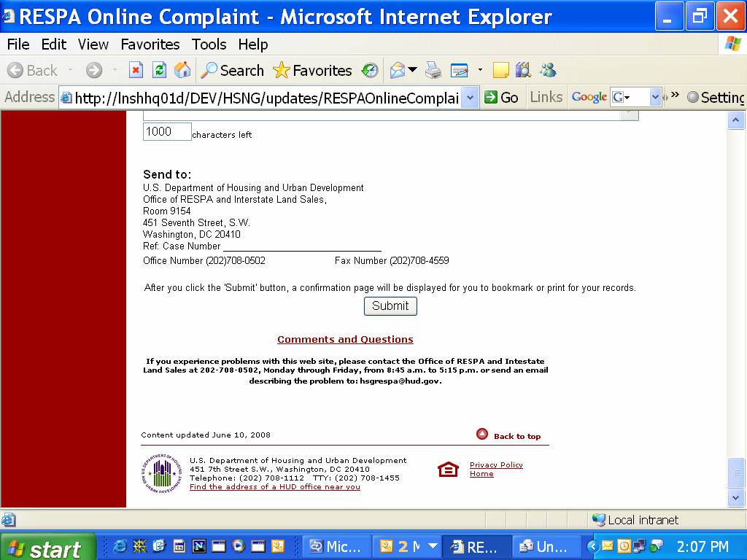Expand the Edit button dropdown arrow

click(480, 70)
